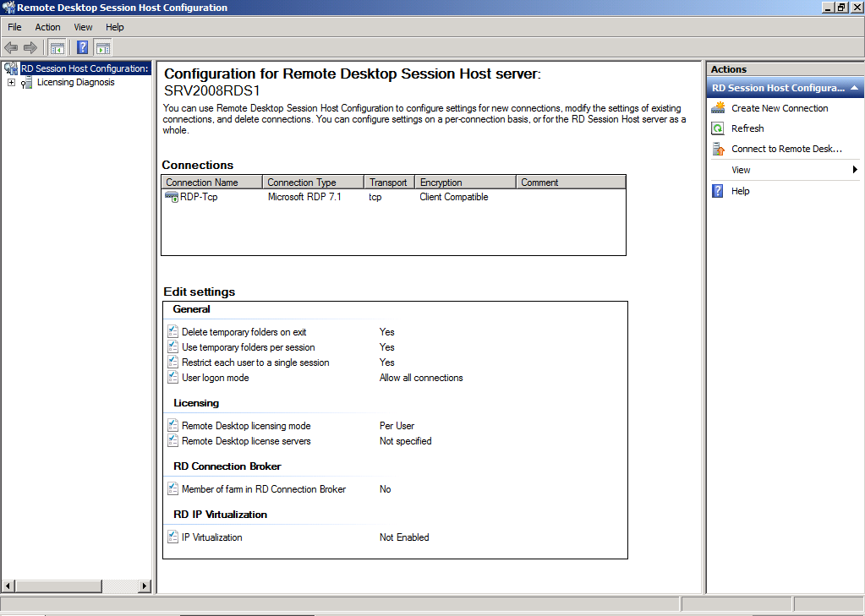The image size is (865, 616).
Task: Click the Connect to Remote Desktop icon
Action: coord(718,149)
